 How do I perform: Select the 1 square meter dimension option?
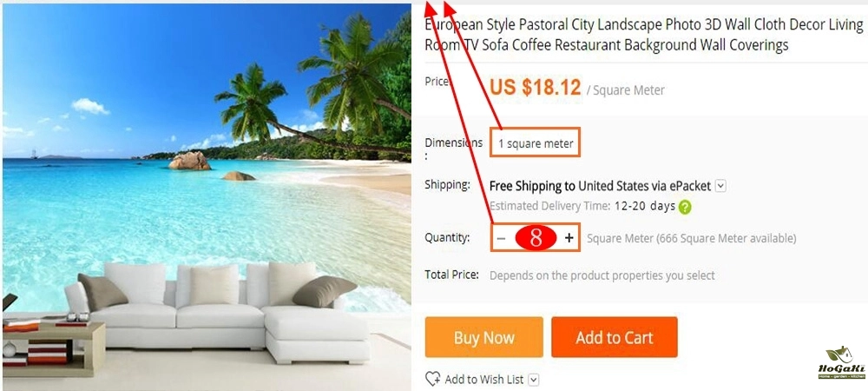pyautogui.click(x=536, y=143)
